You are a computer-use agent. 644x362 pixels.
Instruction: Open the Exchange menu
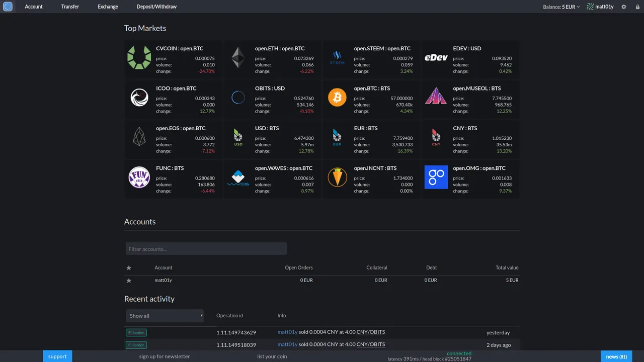[108, 7]
